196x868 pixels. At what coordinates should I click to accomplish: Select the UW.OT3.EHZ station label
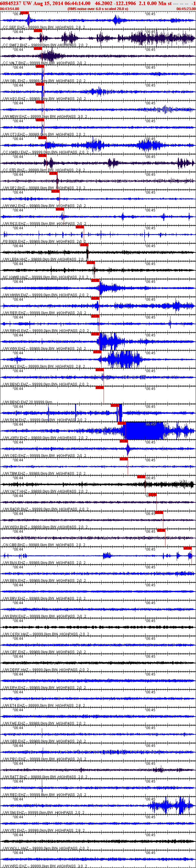coord(44,134)
